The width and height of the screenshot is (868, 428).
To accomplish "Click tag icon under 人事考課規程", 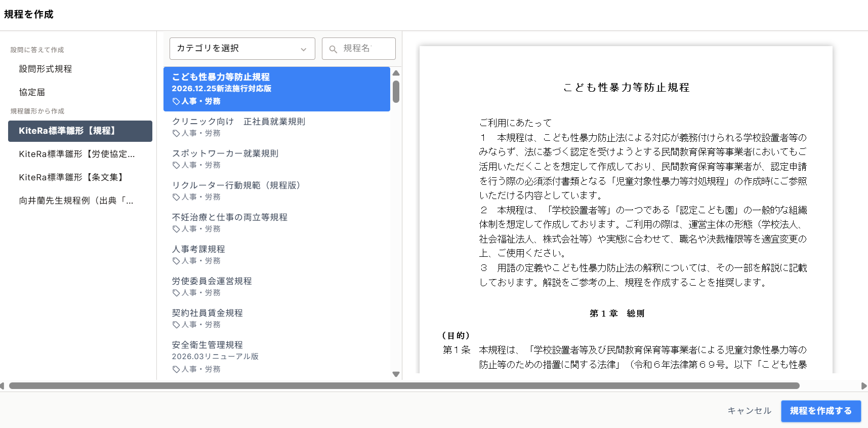I will pos(176,261).
